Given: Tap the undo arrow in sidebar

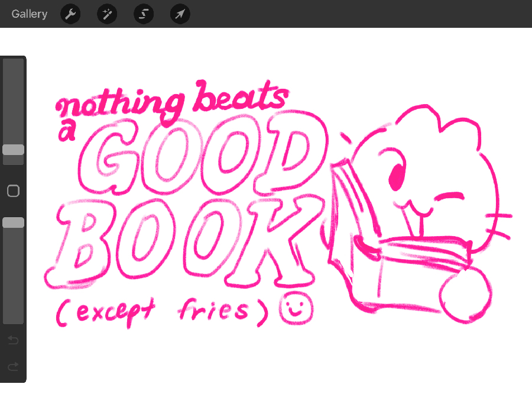Looking at the screenshot, I should pyautogui.click(x=13, y=340).
